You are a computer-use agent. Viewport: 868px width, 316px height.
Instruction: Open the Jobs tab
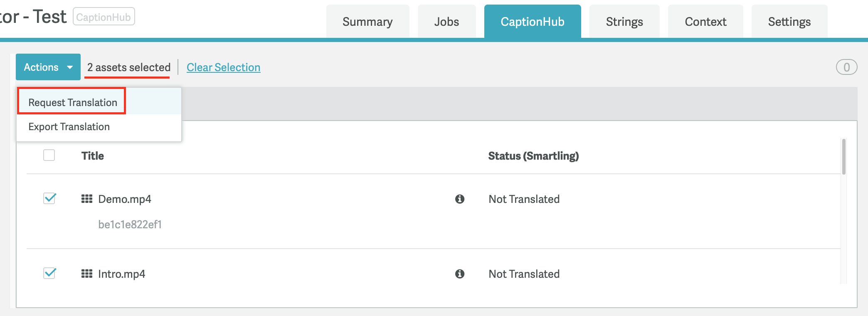pyautogui.click(x=446, y=22)
